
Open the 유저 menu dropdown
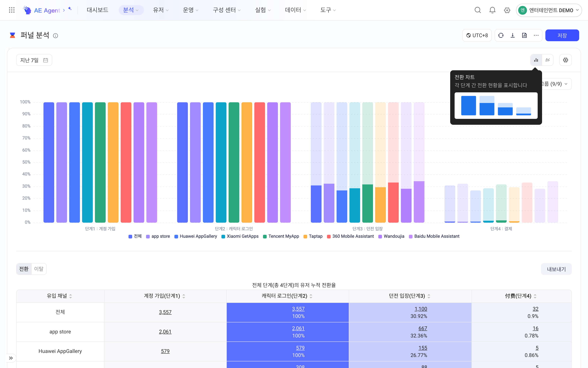click(161, 10)
